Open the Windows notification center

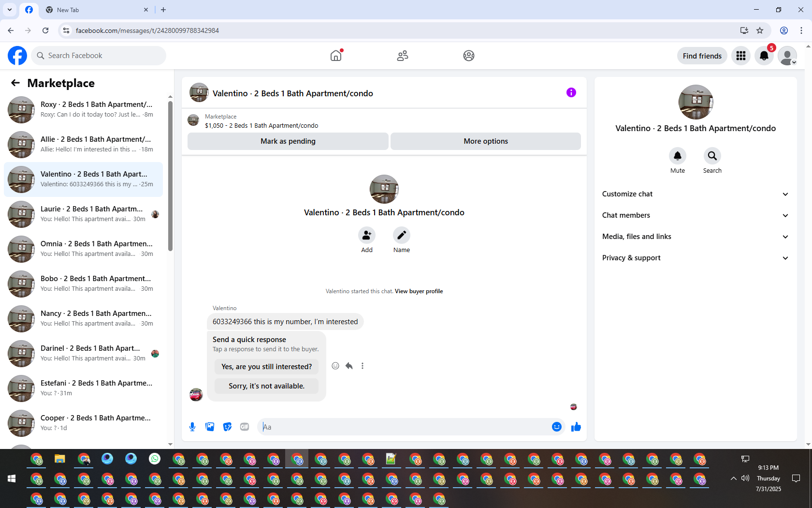(x=796, y=478)
